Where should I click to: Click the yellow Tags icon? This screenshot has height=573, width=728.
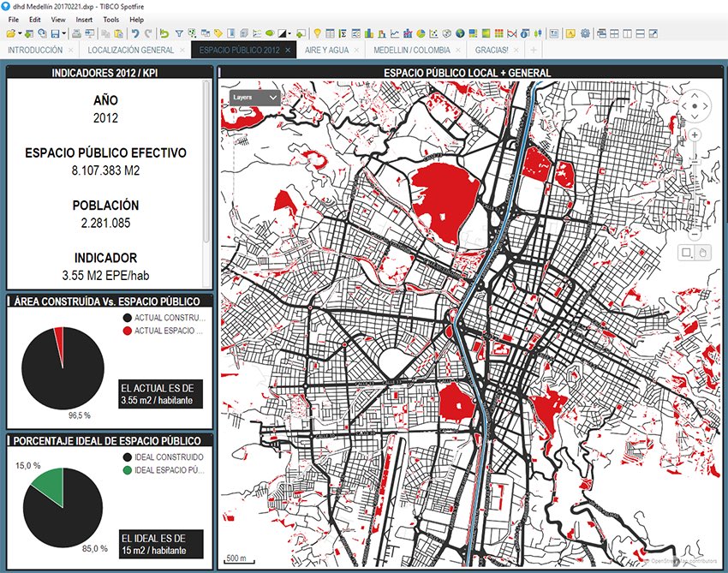point(218,33)
